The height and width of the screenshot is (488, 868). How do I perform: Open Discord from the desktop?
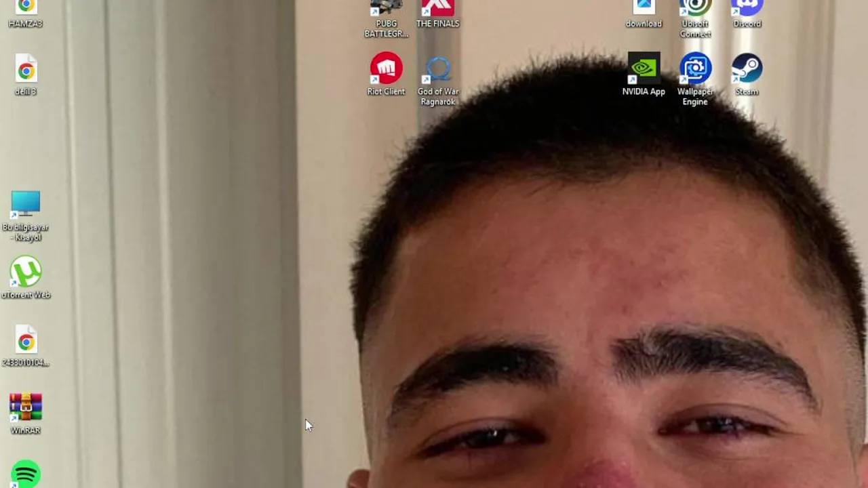click(x=747, y=7)
